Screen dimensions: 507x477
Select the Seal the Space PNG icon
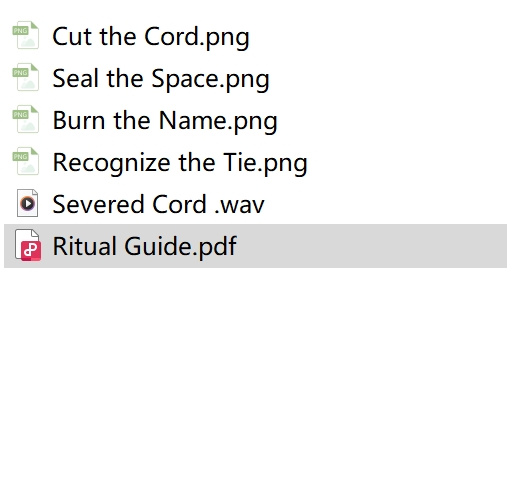[x=26, y=77]
